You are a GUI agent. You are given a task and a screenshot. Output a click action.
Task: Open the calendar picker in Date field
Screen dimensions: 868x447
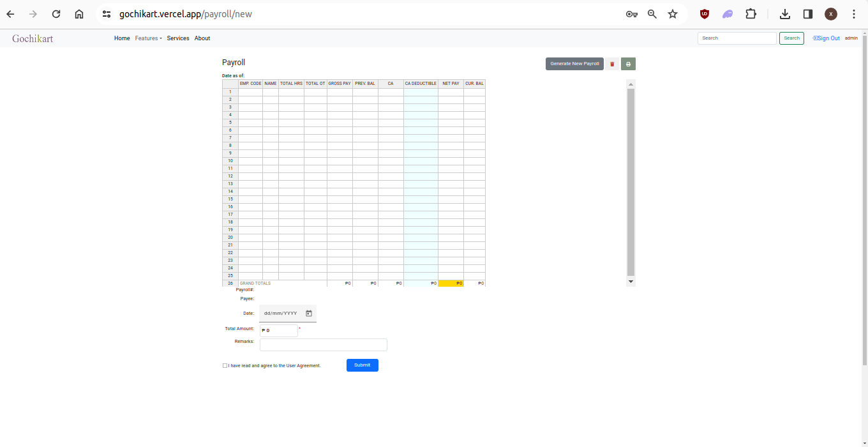tap(309, 314)
